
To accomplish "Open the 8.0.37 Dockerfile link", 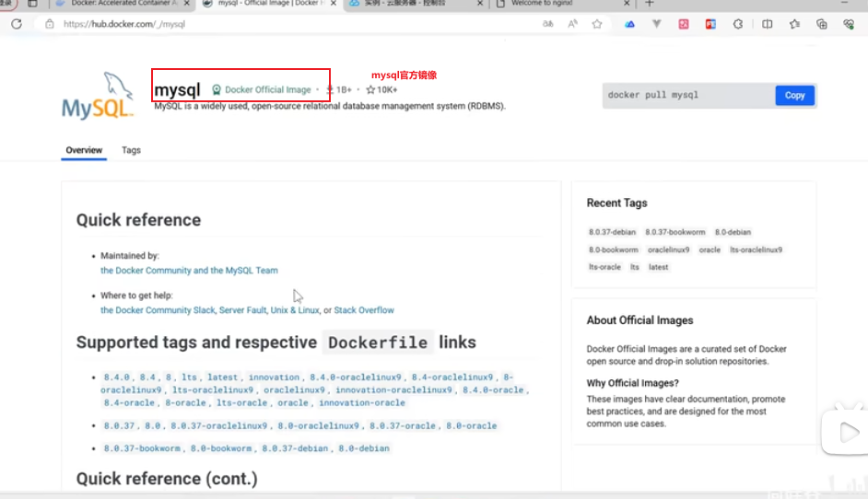I will point(119,426).
